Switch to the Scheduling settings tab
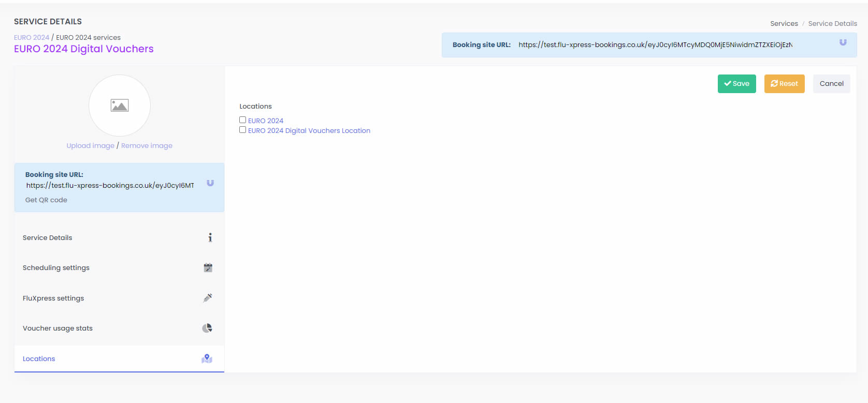868x403 pixels. coord(56,268)
